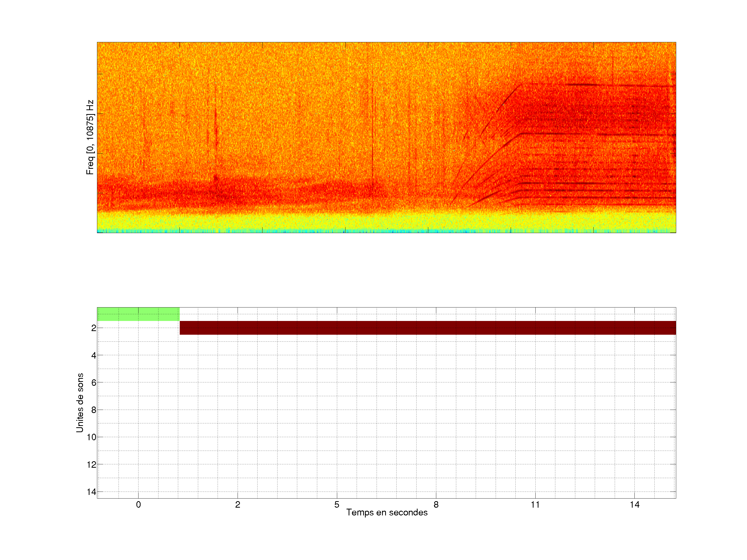Click y-axis tick label 14
Screen dimensions: 747x560
pos(92,492)
